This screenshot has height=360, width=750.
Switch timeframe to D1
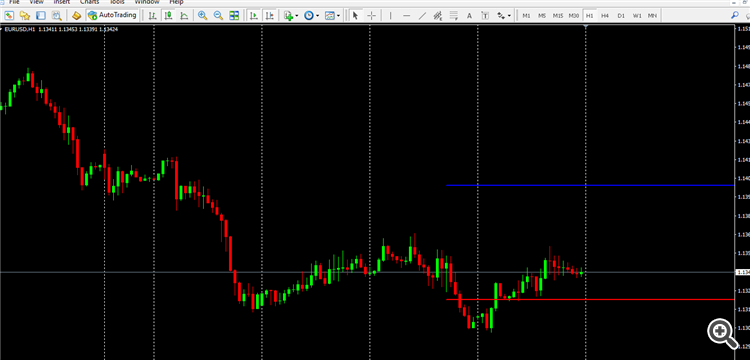(x=621, y=16)
